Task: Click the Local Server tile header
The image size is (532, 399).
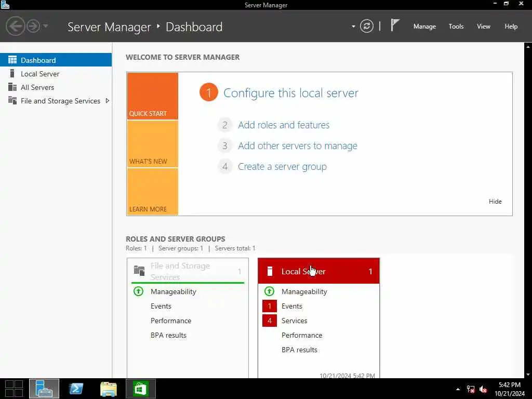Action: (x=318, y=271)
